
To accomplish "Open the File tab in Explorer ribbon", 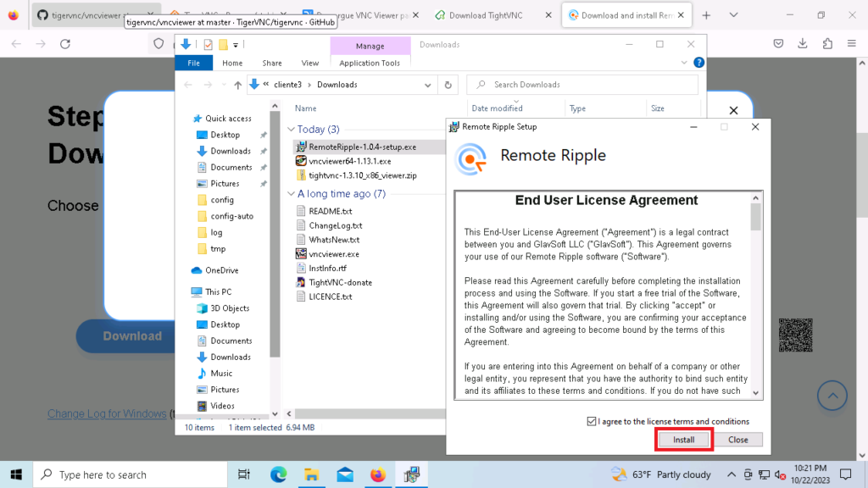I will point(194,63).
